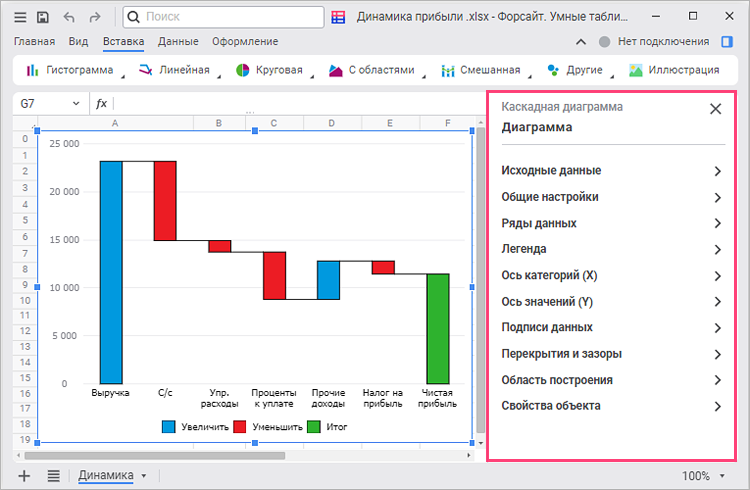
Task: Add a new sheet with plus icon
Action: 25,476
